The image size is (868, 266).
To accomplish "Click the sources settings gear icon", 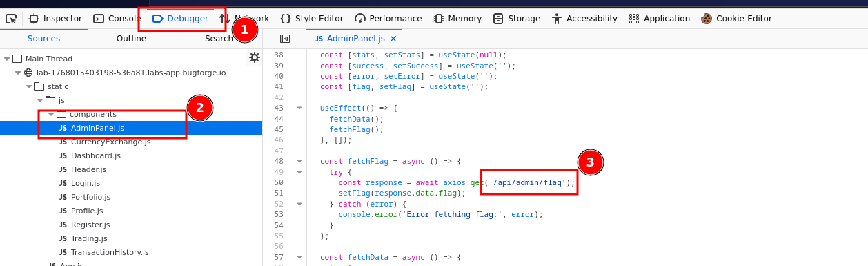I will click(x=255, y=57).
